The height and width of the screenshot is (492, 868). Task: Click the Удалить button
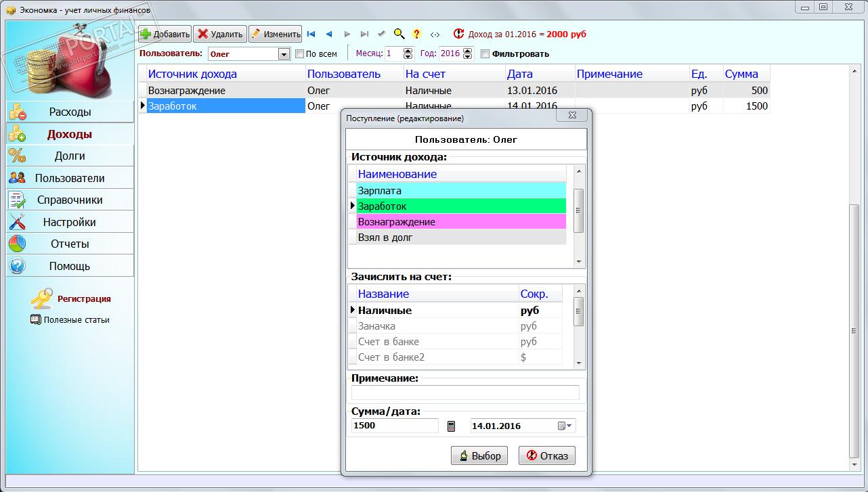220,34
